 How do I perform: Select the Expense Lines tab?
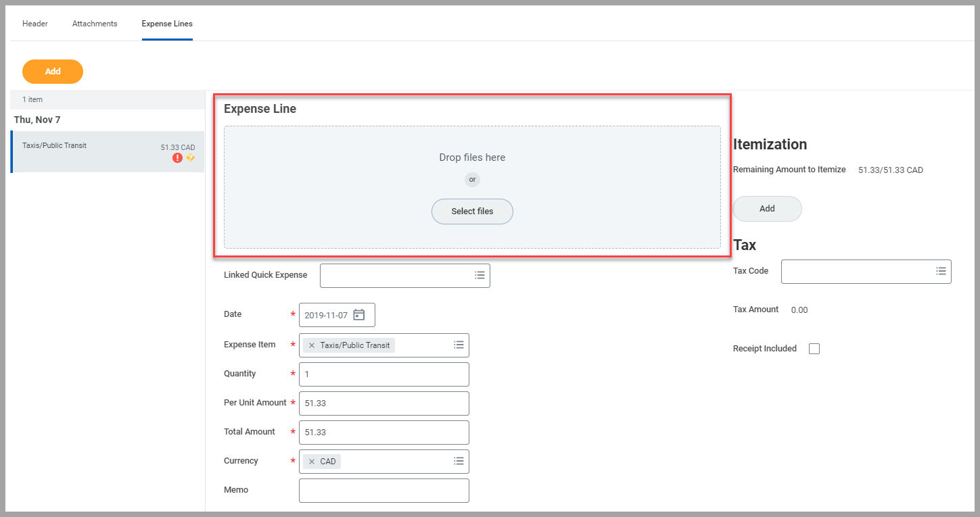167,24
